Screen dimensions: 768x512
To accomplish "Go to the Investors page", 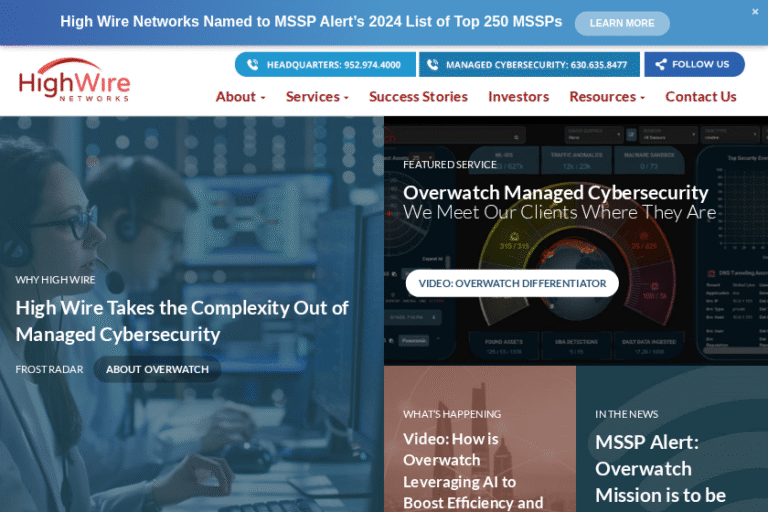I will [518, 97].
